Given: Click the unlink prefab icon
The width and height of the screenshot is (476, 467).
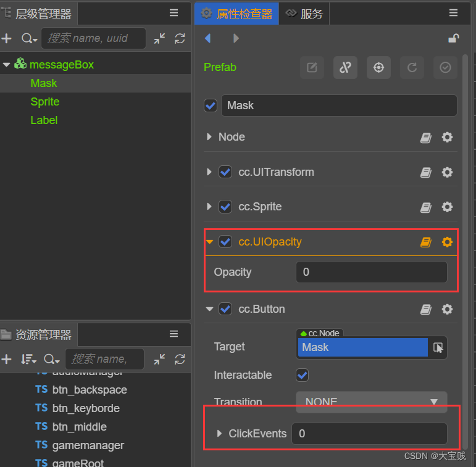Looking at the screenshot, I should [345, 68].
